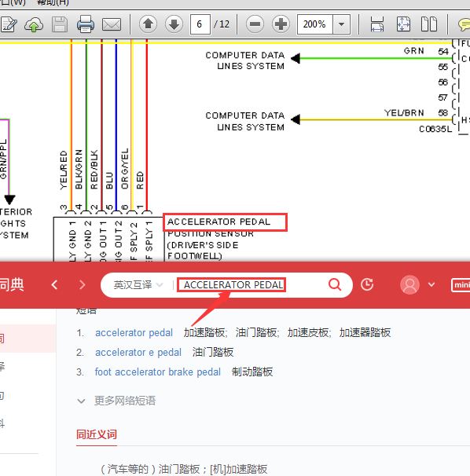
Task: Click the comment bubble icon
Action: point(464,24)
